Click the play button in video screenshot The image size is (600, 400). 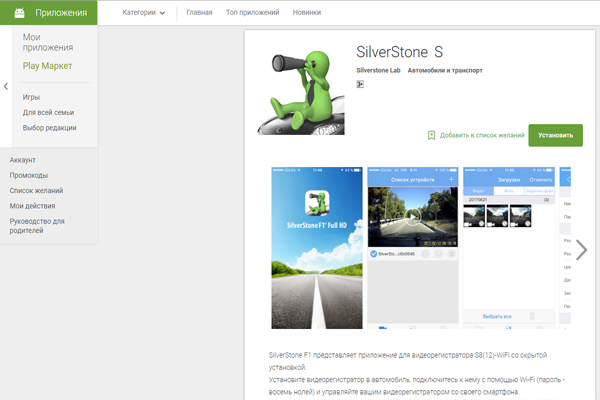(x=412, y=217)
